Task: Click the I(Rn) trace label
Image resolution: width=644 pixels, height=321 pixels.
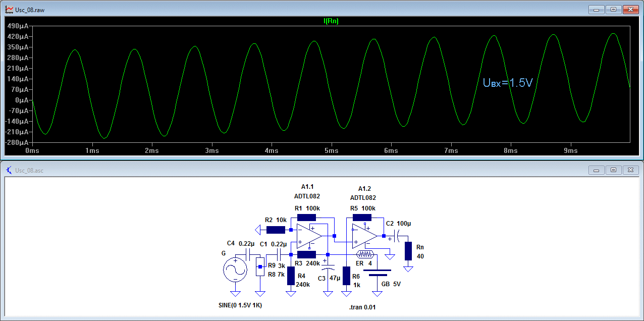Action: (331, 21)
